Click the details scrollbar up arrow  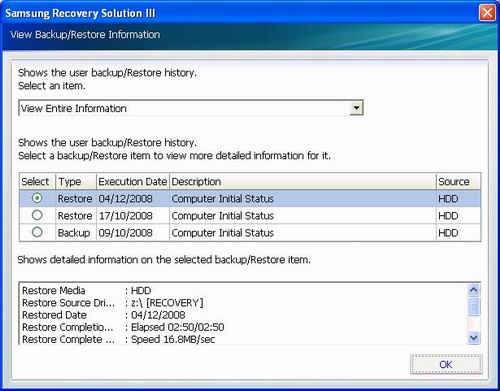pyautogui.click(x=474, y=290)
